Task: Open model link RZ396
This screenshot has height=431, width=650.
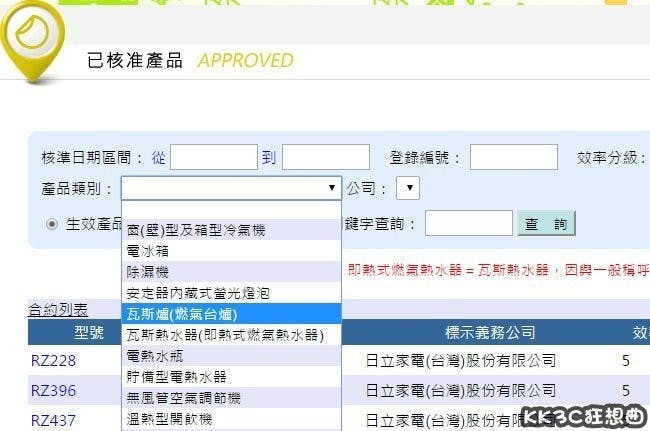Action: [53, 390]
